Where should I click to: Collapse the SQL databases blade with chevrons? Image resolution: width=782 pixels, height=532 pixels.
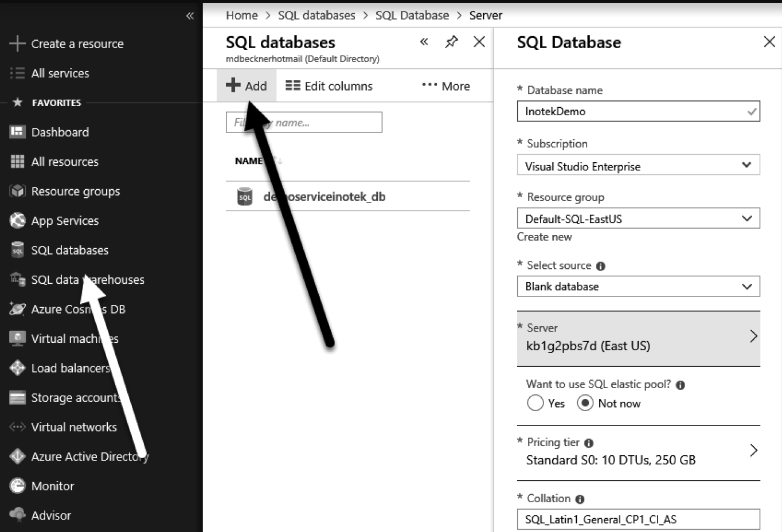424,41
